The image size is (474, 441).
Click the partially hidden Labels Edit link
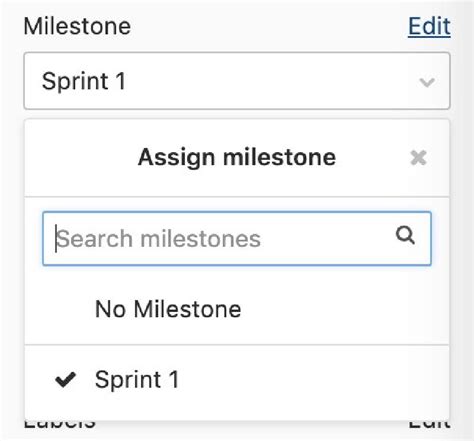pyautogui.click(x=430, y=424)
